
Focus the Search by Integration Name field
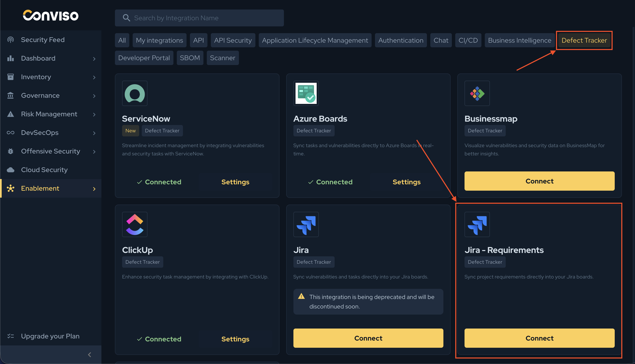pyautogui.click(x=199, y=18)
